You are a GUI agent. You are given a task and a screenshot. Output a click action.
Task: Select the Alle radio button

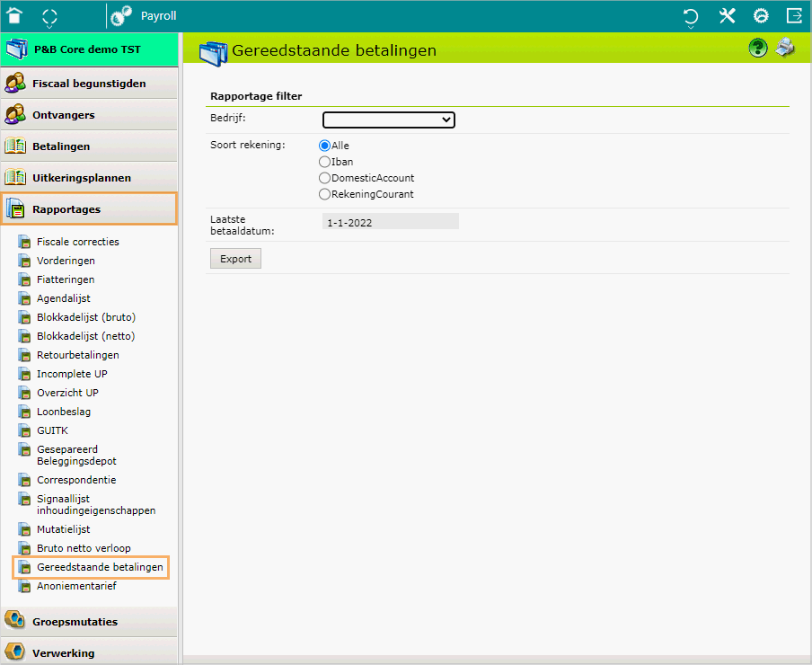(x=324, y=146)
